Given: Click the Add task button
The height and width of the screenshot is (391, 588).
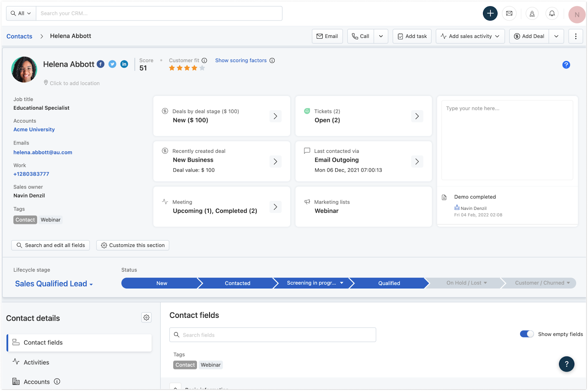Looking at the screenshot, I should pos(412,36).
